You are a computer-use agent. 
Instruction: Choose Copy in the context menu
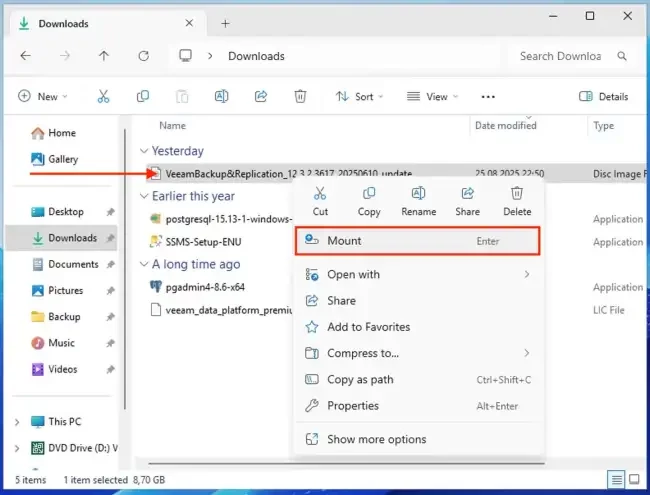pyautogui.click(x=369, y=201)
